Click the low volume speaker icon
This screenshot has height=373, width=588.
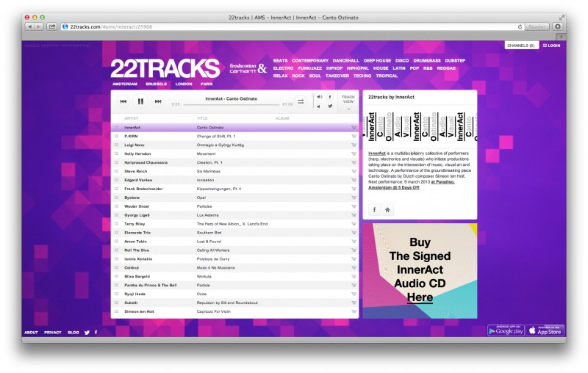tap(319, 106)
